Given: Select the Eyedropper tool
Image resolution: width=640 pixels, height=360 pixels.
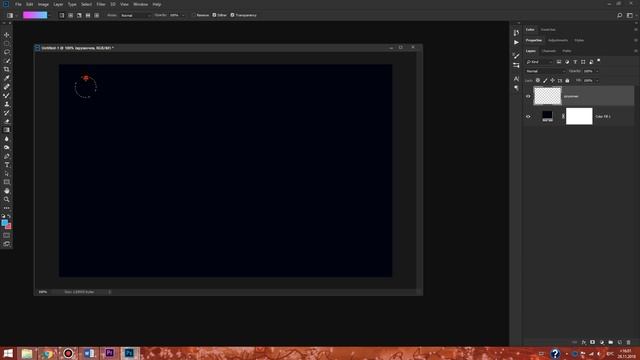Looking at the screenshot, I should (x=7, y=78).
